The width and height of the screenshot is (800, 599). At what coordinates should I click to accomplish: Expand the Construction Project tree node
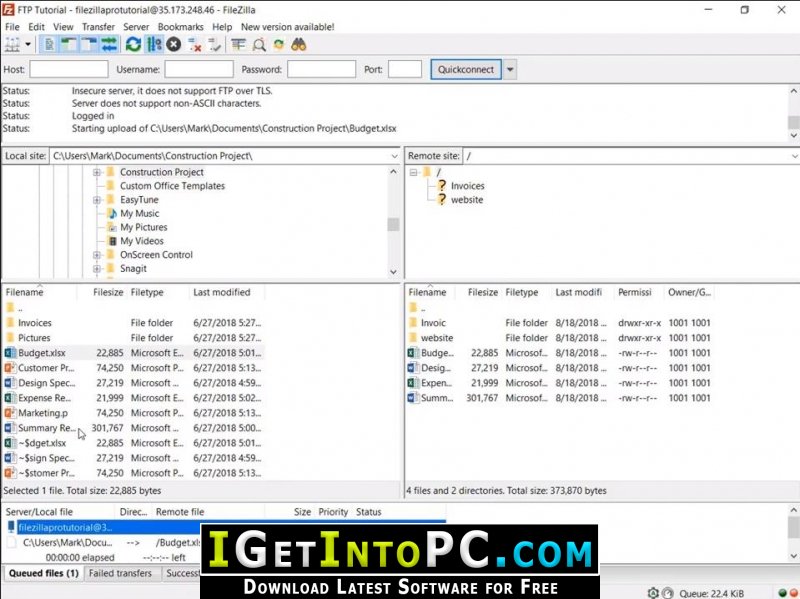(x=97, y=172)
